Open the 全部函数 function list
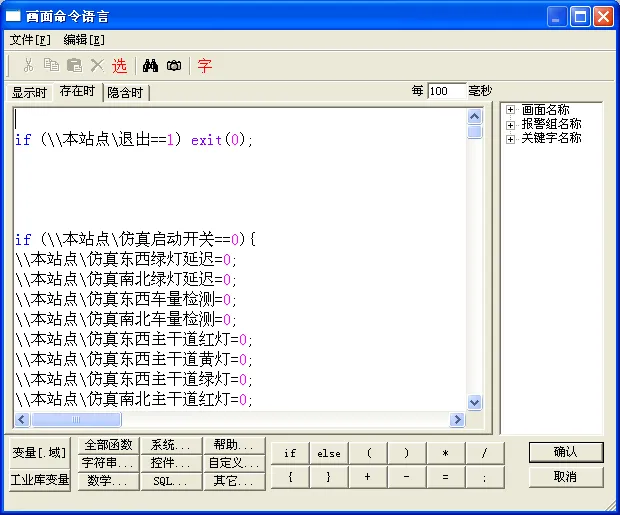The height and width of the screenshot is (515, 620). [108, 445]
